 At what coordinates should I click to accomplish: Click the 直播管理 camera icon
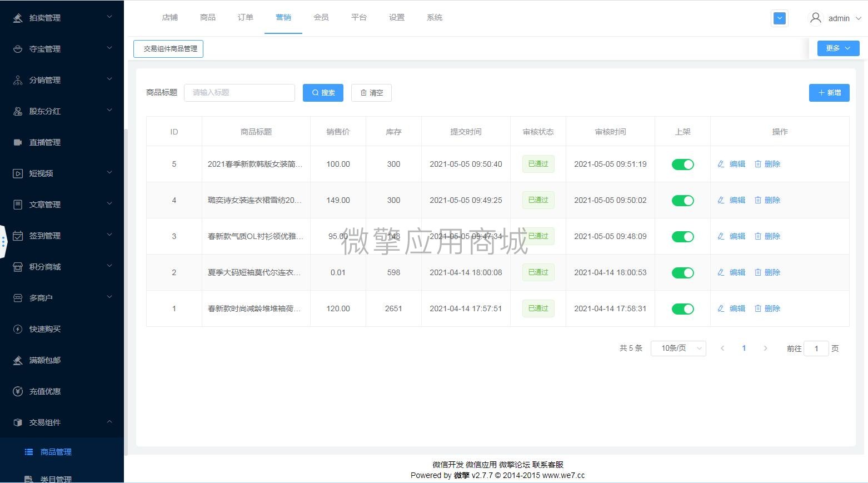point(18,142)
